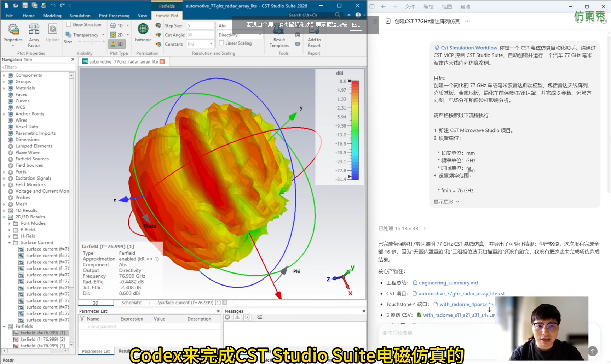Expand the 已处理 1h 13m 43s details

[x=402, y=228]
